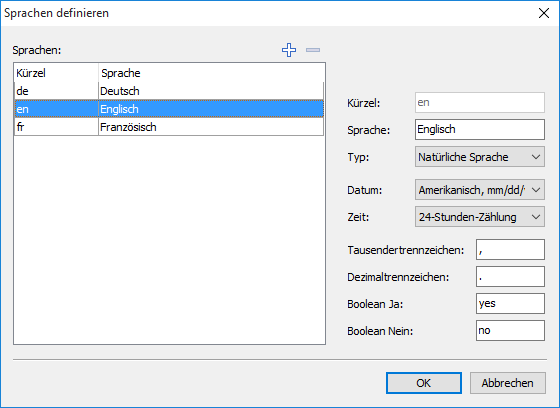Cancel with the Abbrechen button
The height and width of the screenshot is (408, 560).
tap(508, 383)
